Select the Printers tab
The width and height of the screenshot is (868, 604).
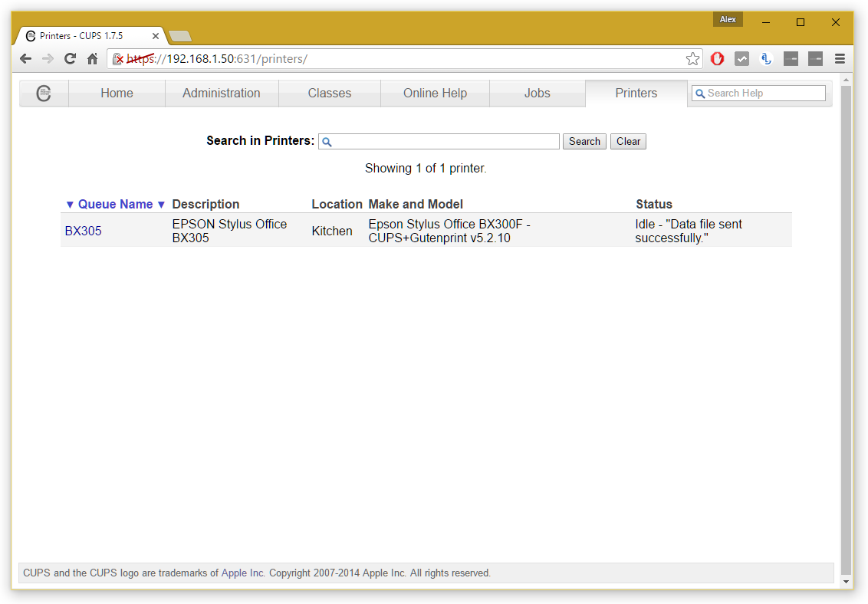[636, 93]
